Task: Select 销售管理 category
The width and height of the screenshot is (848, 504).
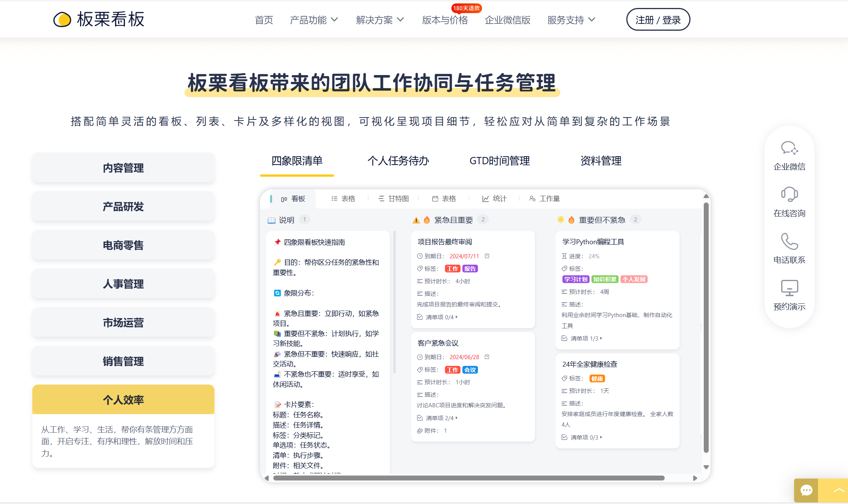Action: (x=123, y=361)
